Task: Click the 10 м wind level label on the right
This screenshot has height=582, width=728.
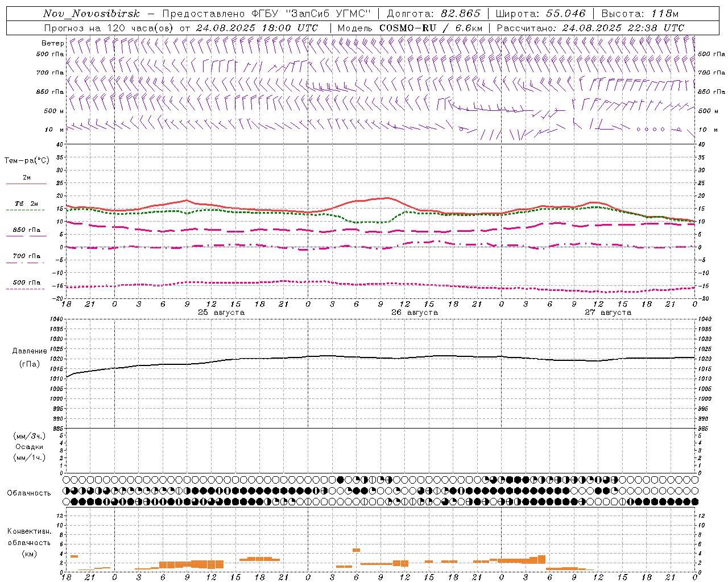Action: click(x=708, y=130)
